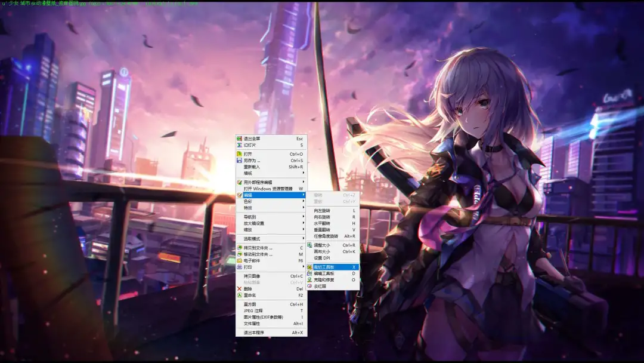
Task: Expand the 选取模式 selection mode submenu
Action: point(271,238)
